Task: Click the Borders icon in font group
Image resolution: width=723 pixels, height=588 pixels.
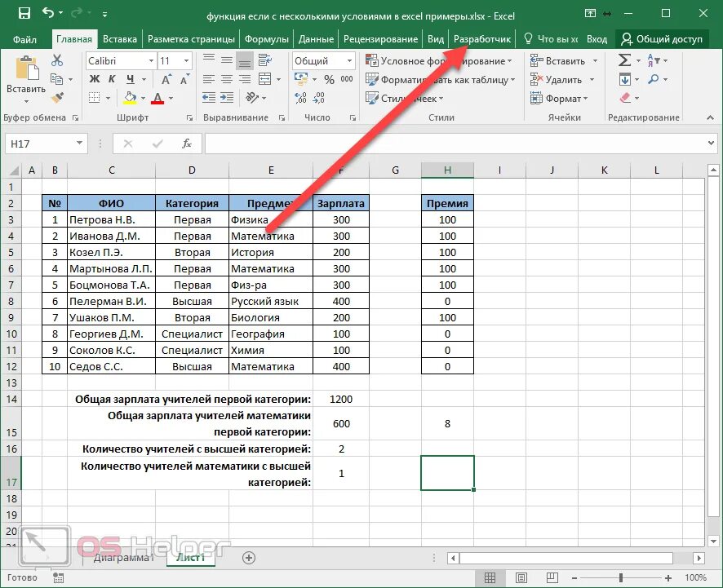Action: 94,98
